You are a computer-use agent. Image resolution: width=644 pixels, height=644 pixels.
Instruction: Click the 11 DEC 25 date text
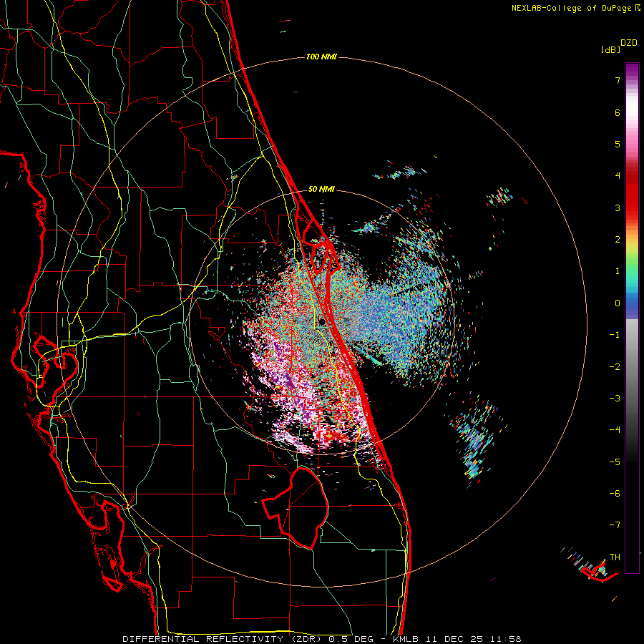pyautogui.click(x=453, y=639)
